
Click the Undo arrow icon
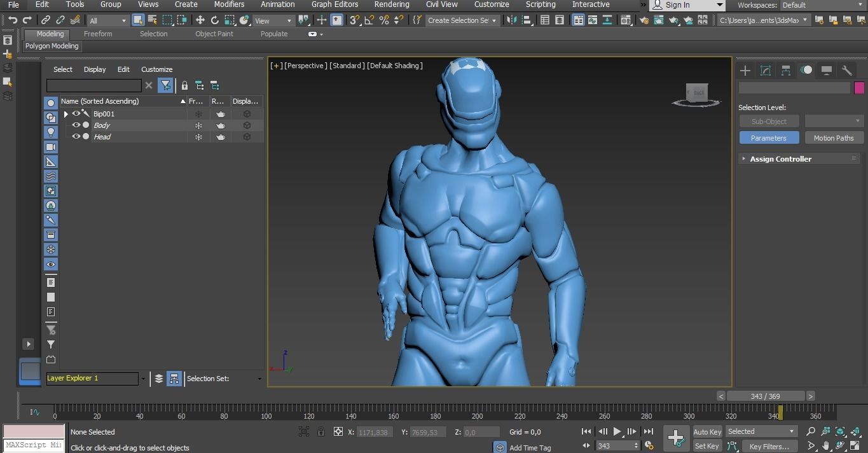click(13, 20)
